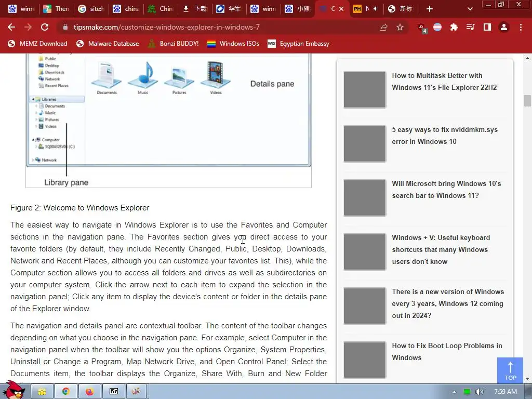Open the volume speaker tray icon
Viewport: 532px width, 399px height.
click(x=479, y=392)
